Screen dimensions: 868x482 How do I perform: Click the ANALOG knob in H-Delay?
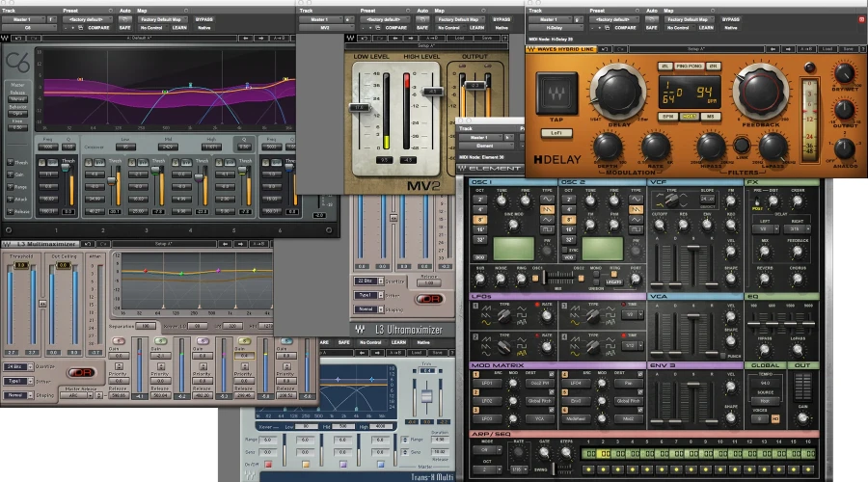[x=844, y=147]
